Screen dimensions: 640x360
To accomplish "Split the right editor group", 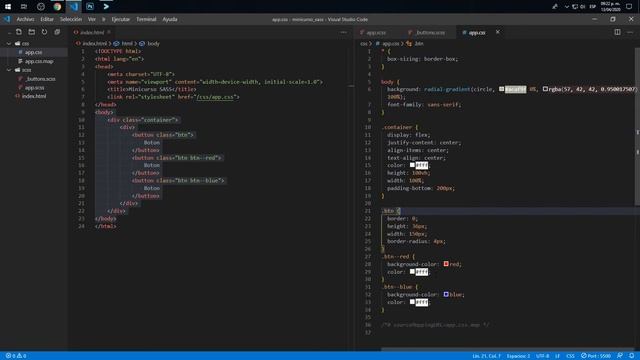I will pos(617,32).
